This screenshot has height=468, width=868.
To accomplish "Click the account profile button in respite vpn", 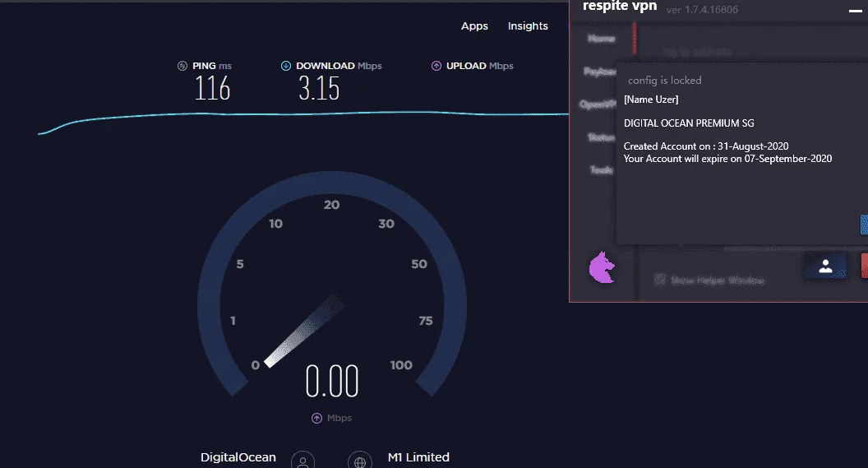I will (825, 266).
